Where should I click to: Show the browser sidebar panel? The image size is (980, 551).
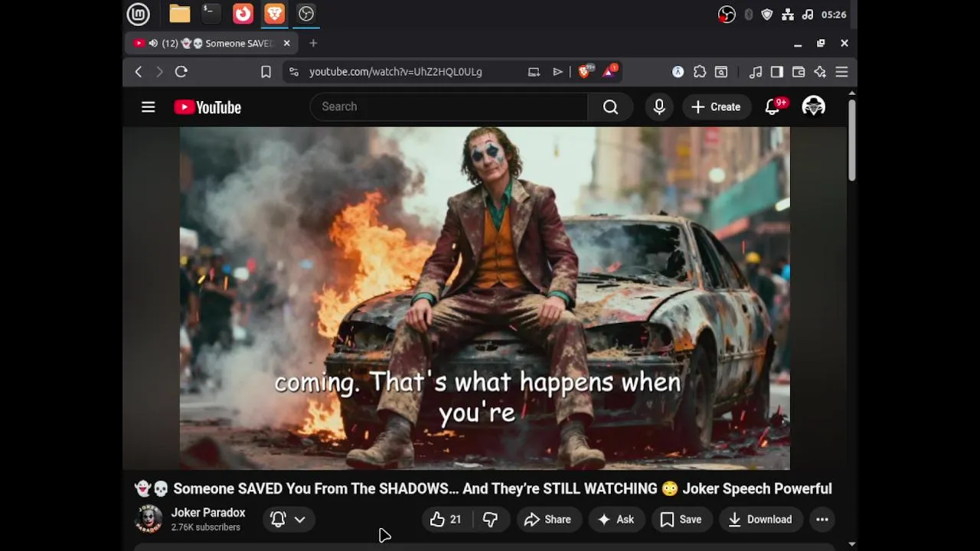pyautogui.click(x=777, y=72)
